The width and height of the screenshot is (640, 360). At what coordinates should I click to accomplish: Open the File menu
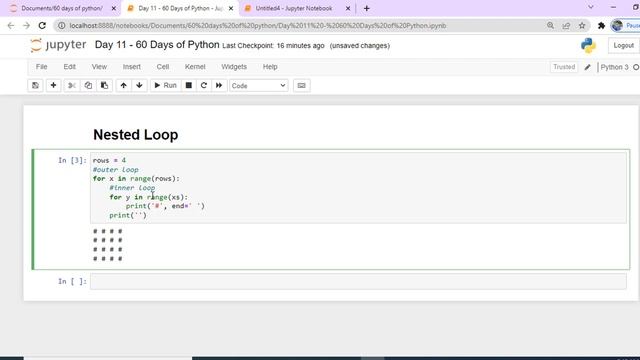42,67
